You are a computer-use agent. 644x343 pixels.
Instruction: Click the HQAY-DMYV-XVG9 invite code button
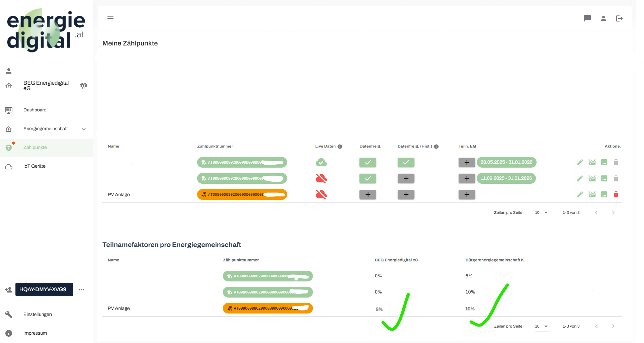(x=44, y=289)
